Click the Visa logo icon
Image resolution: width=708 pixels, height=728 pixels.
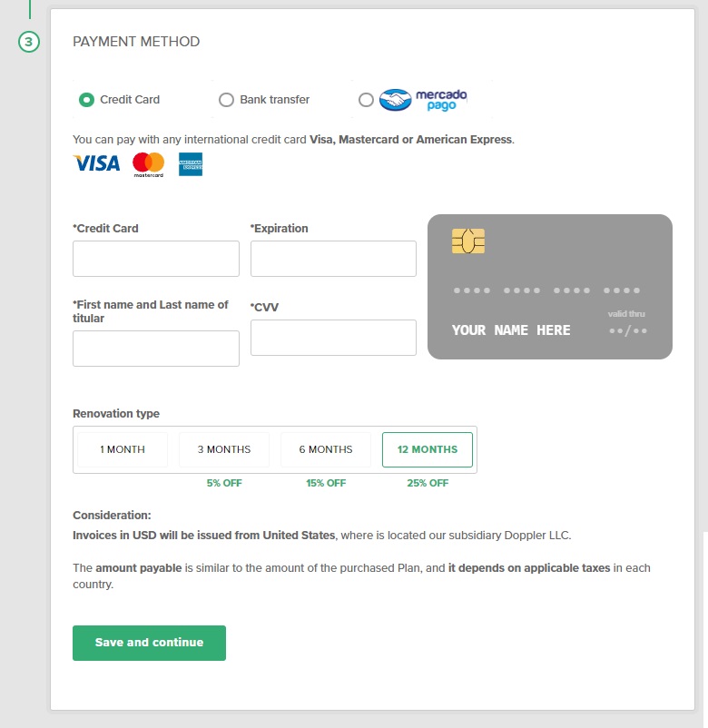pos(96,163)
